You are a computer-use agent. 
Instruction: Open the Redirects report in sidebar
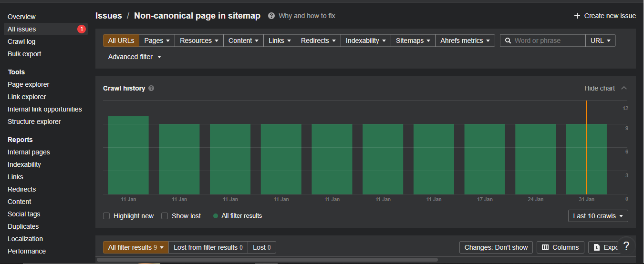click(x=21, y=189)
